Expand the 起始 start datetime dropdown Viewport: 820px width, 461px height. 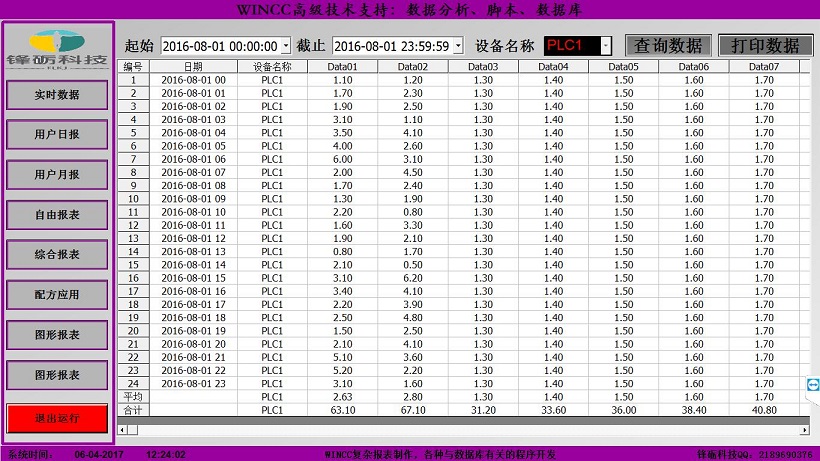point(286,46)
